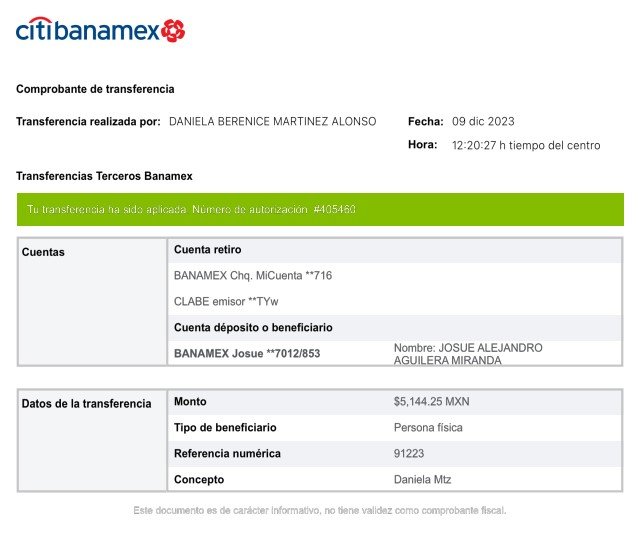The image size is (641, 543).
Task: Select the authorization number #405460
Action: (x=334, y=209)
